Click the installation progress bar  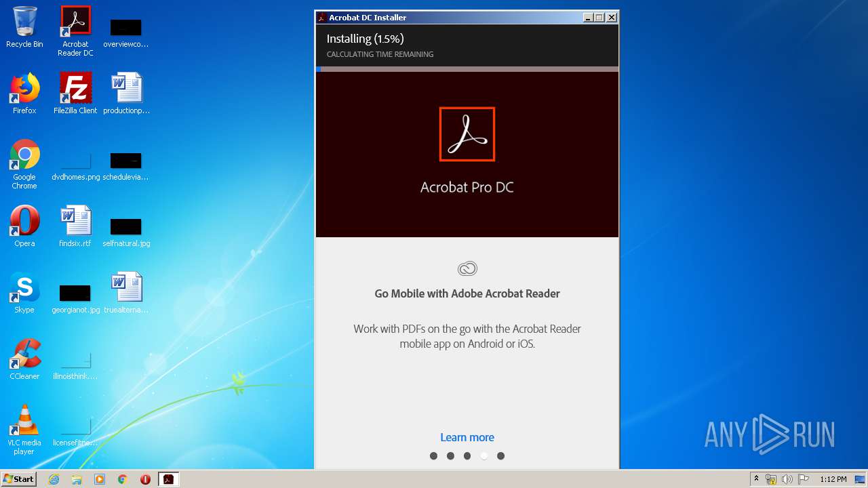[467, 69]
